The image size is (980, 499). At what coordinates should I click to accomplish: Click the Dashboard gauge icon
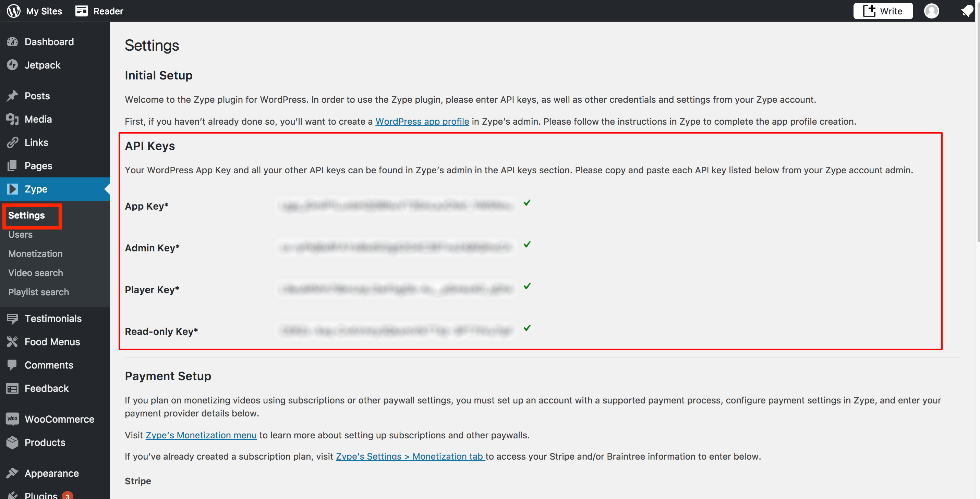12,42
